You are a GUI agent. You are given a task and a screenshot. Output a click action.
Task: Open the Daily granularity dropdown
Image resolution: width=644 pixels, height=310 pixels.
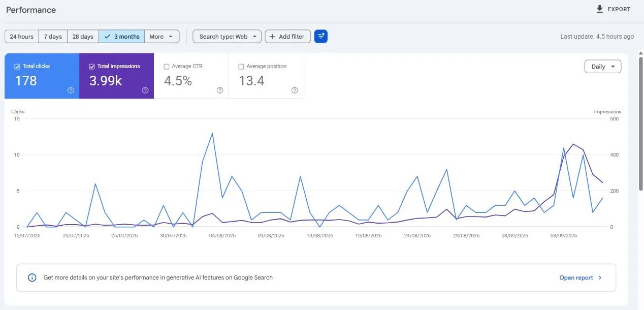[x=603, y=67]
